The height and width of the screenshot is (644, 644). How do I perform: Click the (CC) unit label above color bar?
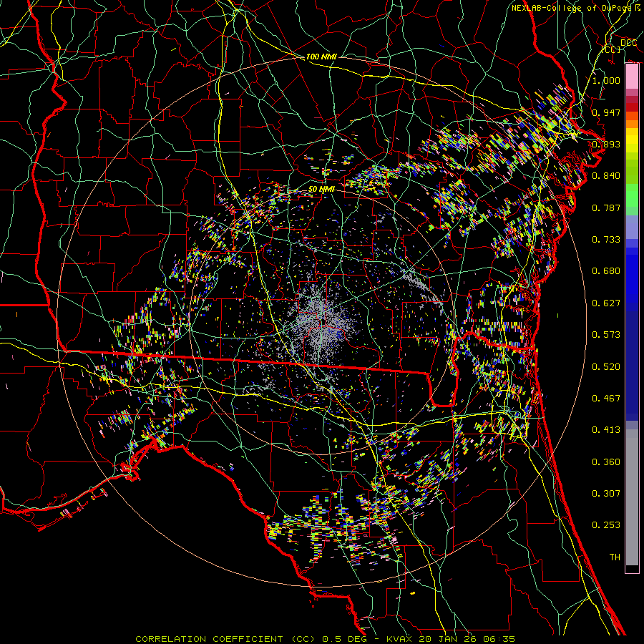[x=610, y=50]
